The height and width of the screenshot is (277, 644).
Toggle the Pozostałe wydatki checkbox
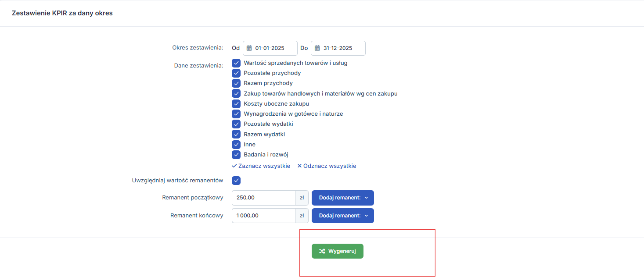[x=236, y=124]
